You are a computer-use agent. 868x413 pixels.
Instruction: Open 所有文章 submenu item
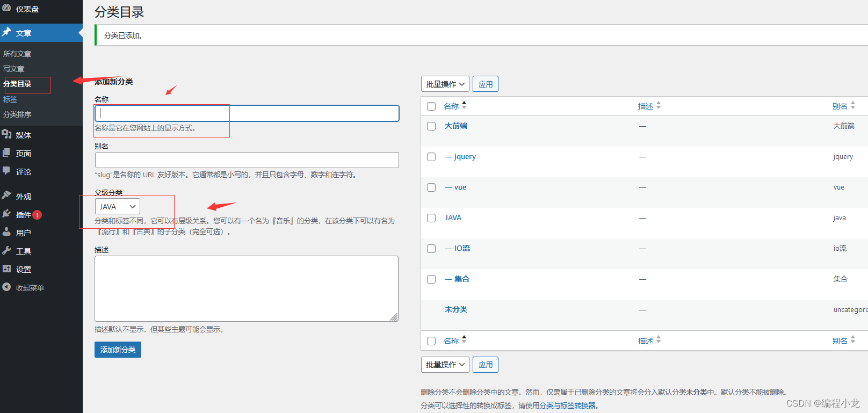pos(17,54)
